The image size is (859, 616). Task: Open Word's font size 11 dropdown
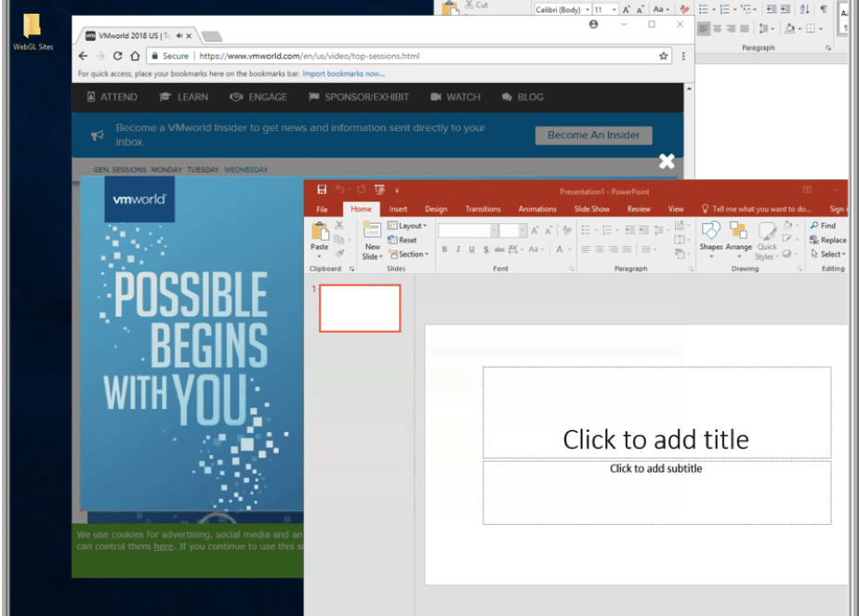point(614,10)
